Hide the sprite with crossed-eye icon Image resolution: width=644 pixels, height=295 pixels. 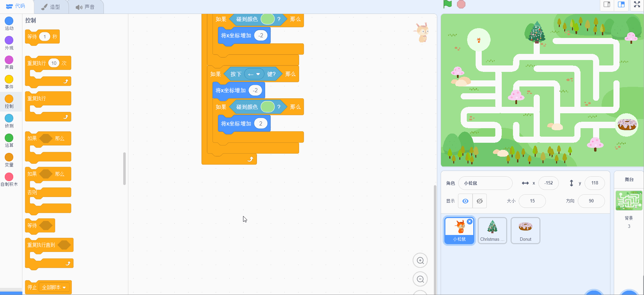click(480, 201)
